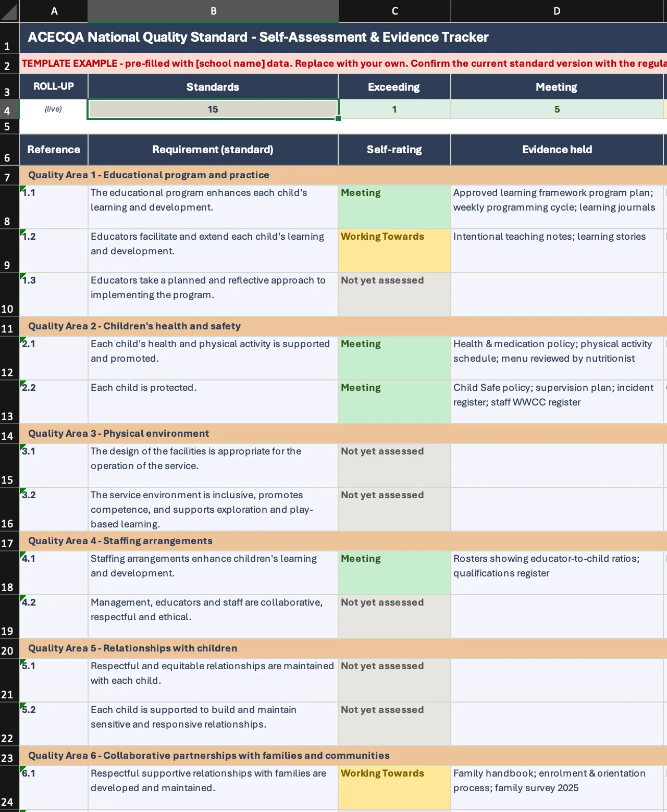Select evidence cell starting 'Child Safe policy'

coord(557,402)
